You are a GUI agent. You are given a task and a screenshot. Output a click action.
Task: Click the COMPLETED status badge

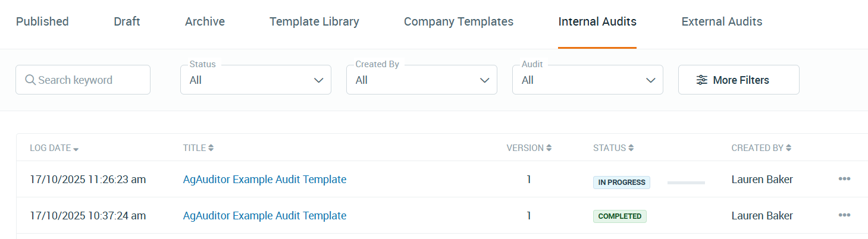click(619, 216)
